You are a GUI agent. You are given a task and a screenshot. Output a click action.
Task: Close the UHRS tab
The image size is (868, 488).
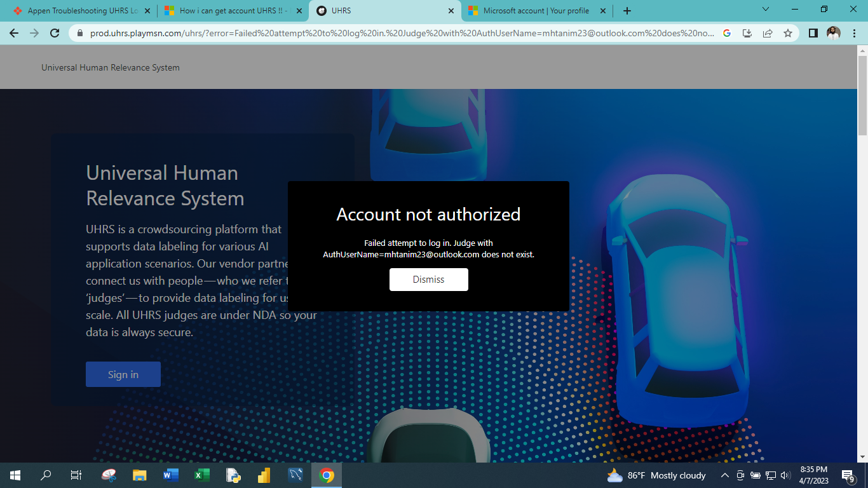(451, 11)
